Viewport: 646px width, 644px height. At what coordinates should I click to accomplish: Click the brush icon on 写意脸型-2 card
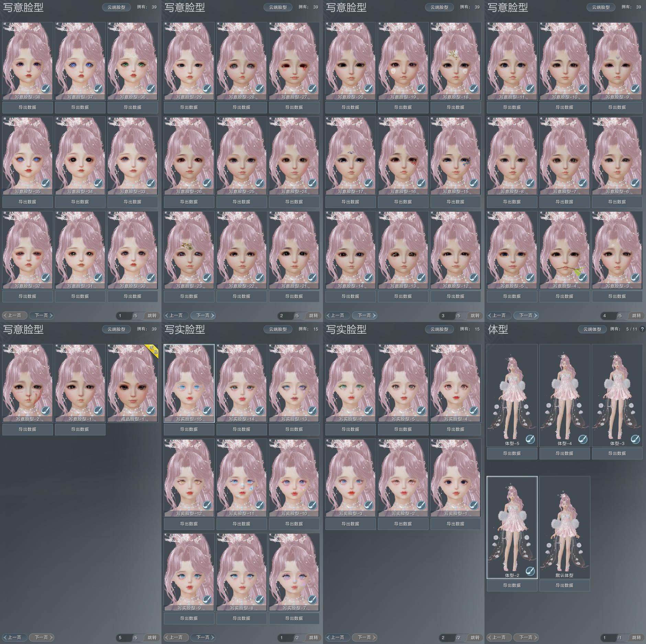click(x=46, y=411)
